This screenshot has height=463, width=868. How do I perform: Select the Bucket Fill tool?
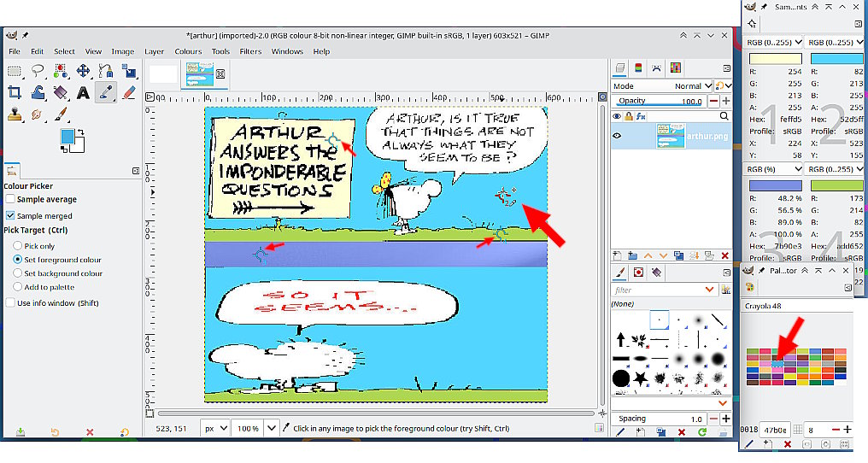coord(61,92)
